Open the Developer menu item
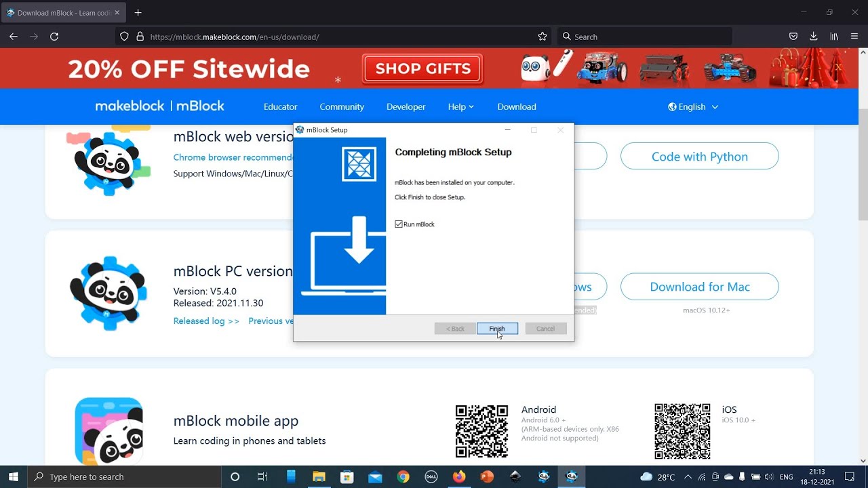 click(406, 106)
